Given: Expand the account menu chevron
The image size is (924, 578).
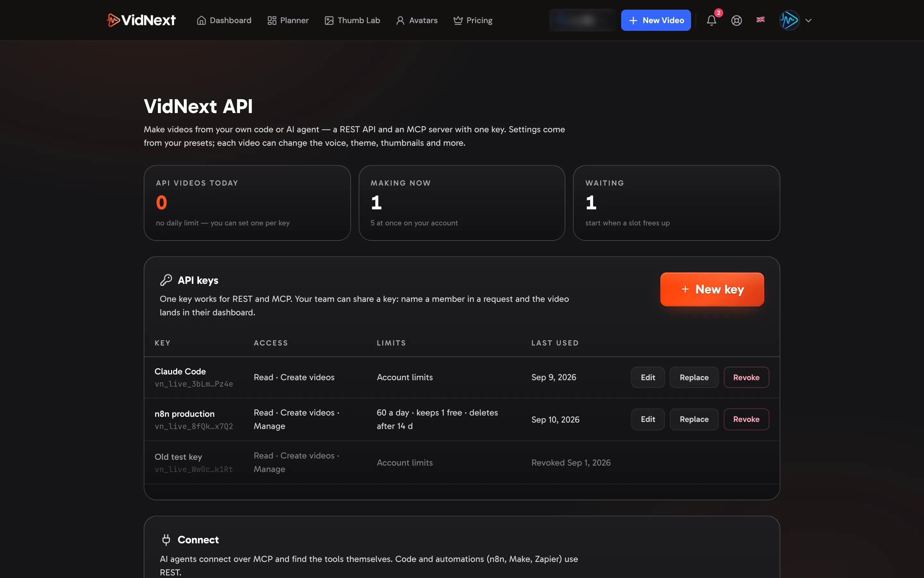Looking at the screenshot, I should click(x=808, y=21).
